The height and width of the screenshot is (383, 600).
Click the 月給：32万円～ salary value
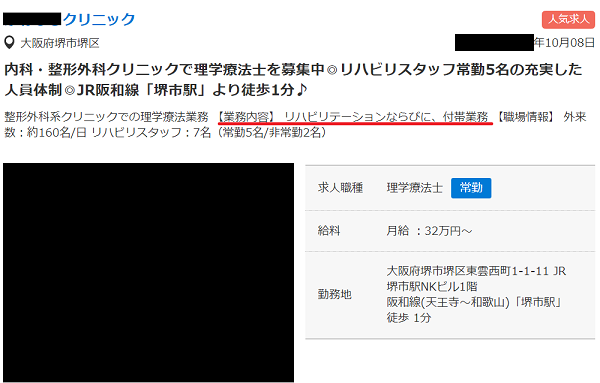click(x=429, y=231)
